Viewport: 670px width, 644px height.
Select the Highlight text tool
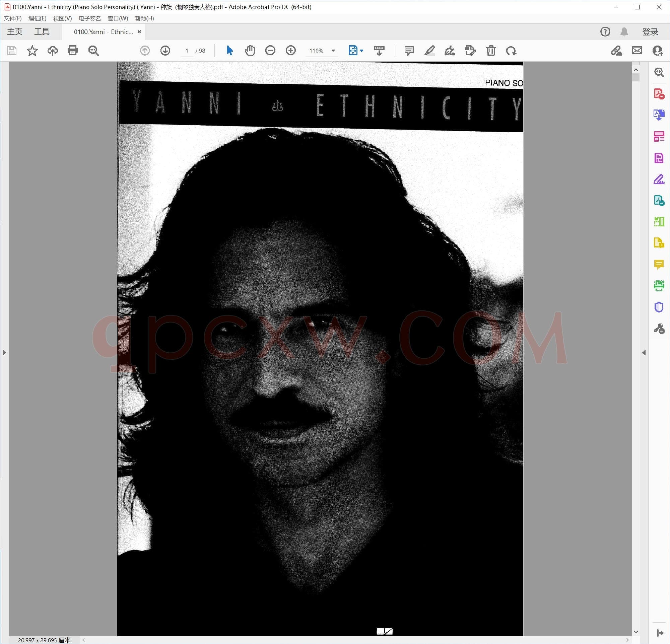[429, 51]
